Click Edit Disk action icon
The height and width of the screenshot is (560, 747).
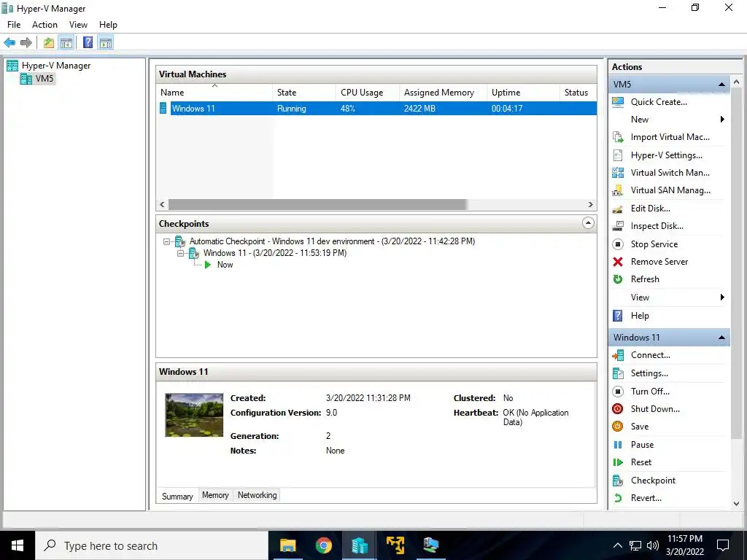[x=618, y=209]
